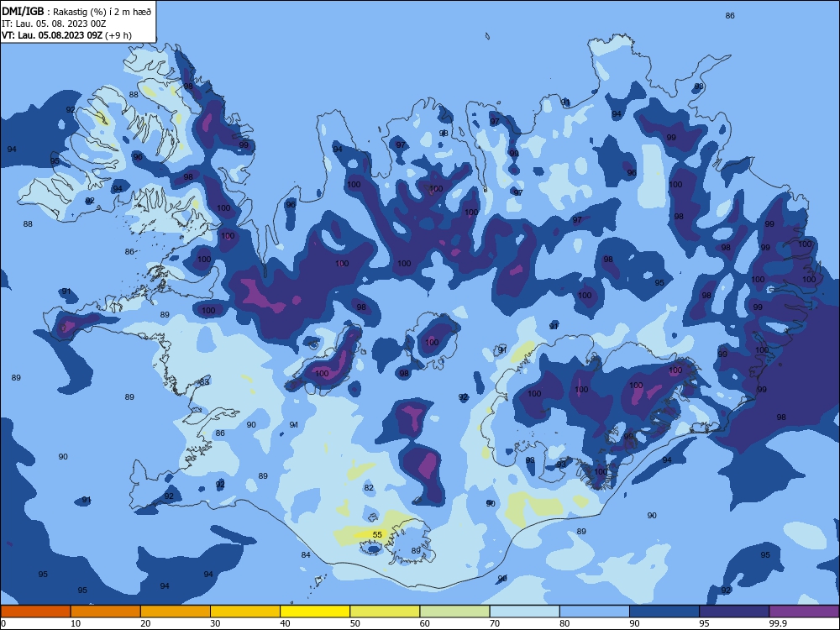This screenshot has height=630, width=840.
Task: Click the orange 10–20 legend swatch
Action: pyautogui.click(x=106, y=612)
